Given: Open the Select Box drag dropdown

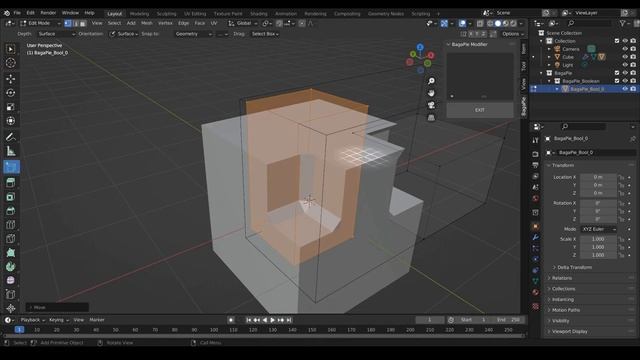Looking at the screenshot, I should click(x=264, y=34).
